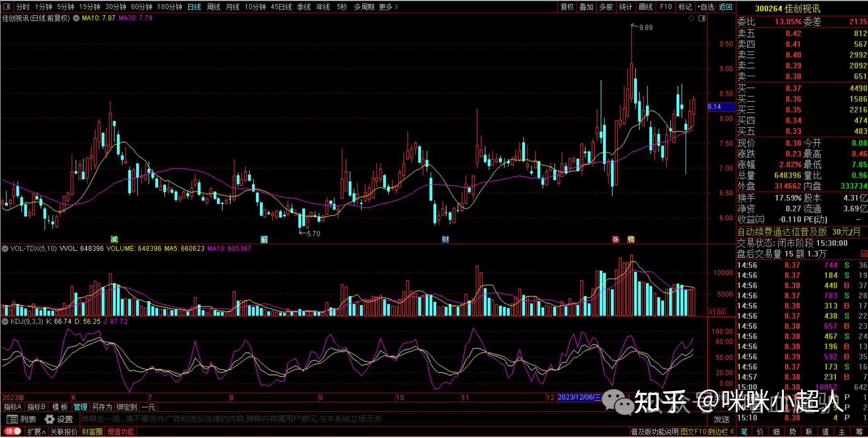Click the 返回 back button
Viewport: 868px width, 438px height.
tap(725, 7)
